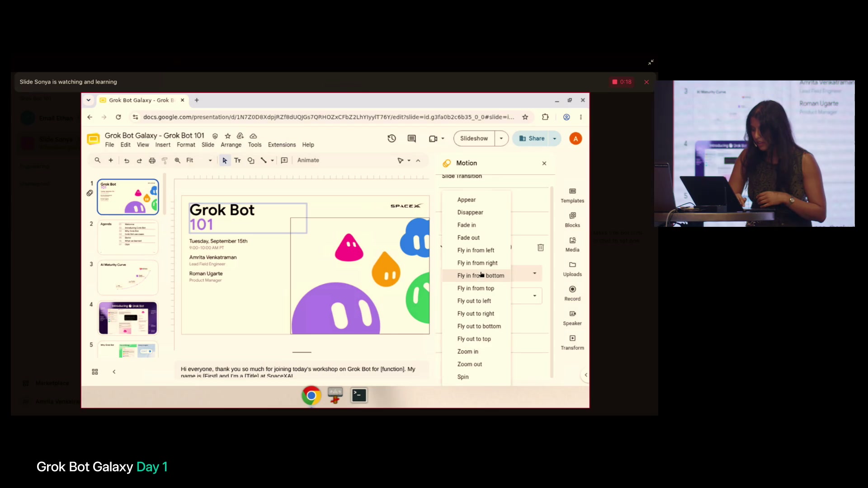Image resolution: width=868 pixels, height=488 pixels.
Task: Open a new Chrome tab
Action: [x=197, y=100]
